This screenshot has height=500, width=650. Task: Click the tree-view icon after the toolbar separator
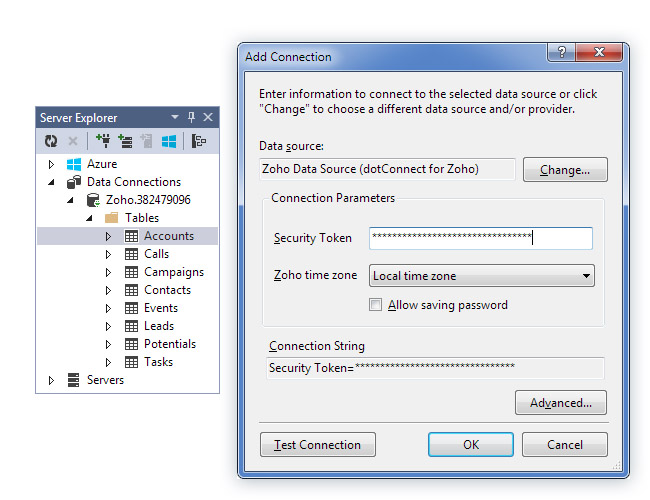click(x=199, y=141)
